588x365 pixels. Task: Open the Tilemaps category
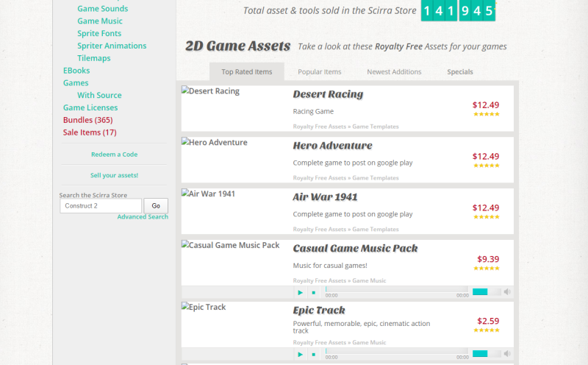94,58
